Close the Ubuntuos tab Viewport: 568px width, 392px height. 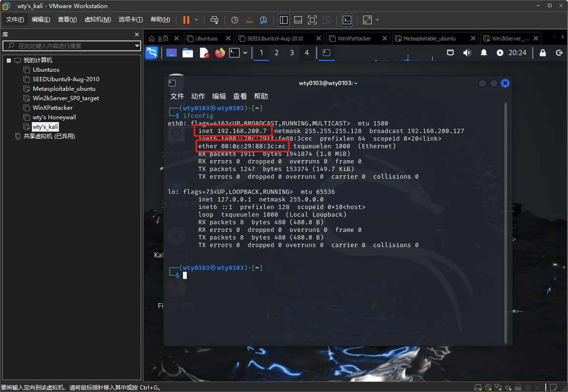pos(228,38)
